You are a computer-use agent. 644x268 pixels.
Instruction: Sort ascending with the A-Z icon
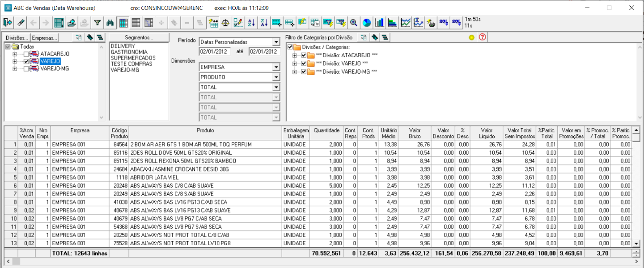251,22
